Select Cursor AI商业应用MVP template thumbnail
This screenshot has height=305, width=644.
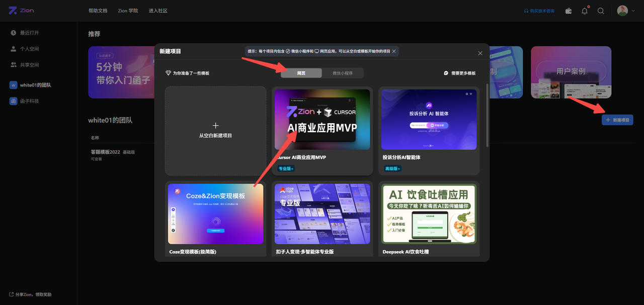coord(322,120)
